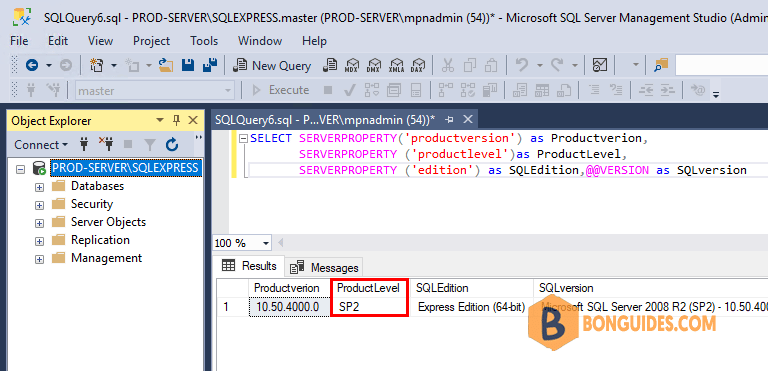The image size is (768, 371).
Task: Select the Express Edition result cell
Action: 471,307
